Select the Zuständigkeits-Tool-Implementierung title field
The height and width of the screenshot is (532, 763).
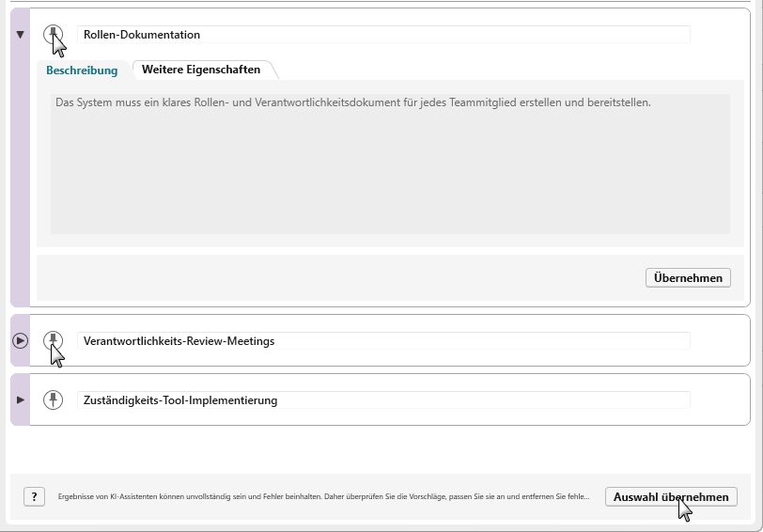(x=383, y=399)
